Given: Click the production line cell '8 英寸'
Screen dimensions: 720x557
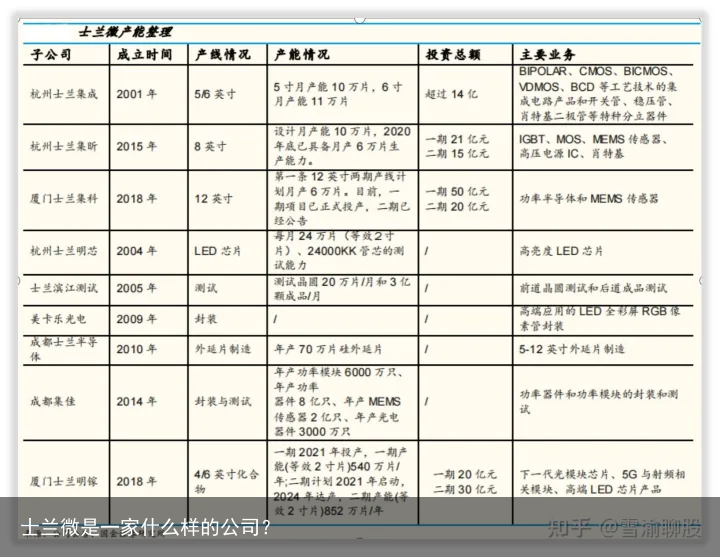Looking at the screenshot, I should pos(210,146).
